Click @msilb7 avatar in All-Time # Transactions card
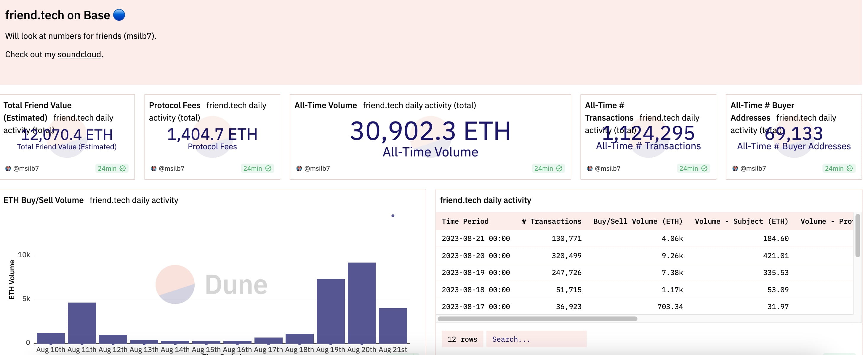Viewport: 868px width, 355px height. coord(590,168)
